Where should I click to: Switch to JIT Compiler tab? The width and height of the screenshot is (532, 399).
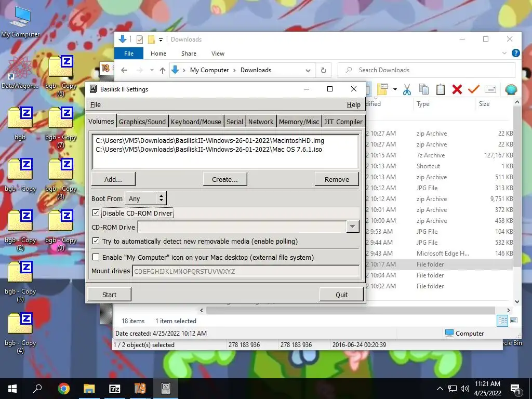click(x=343, y=122)
